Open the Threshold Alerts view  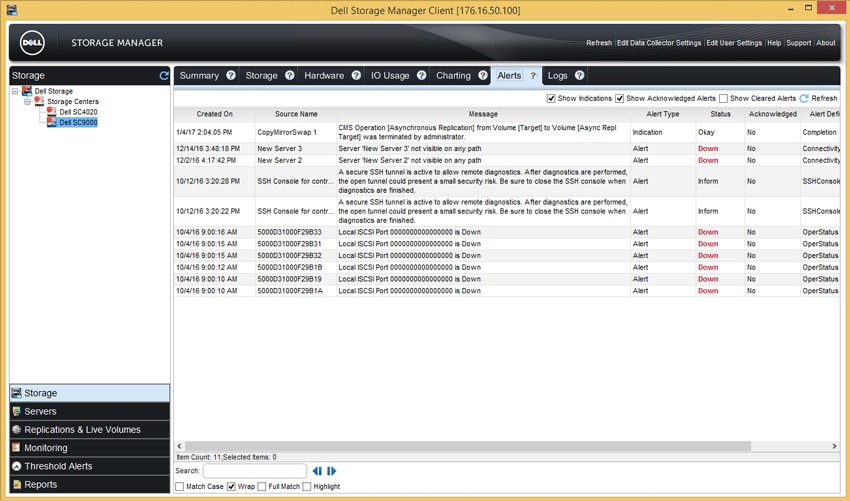click(89, 466)
